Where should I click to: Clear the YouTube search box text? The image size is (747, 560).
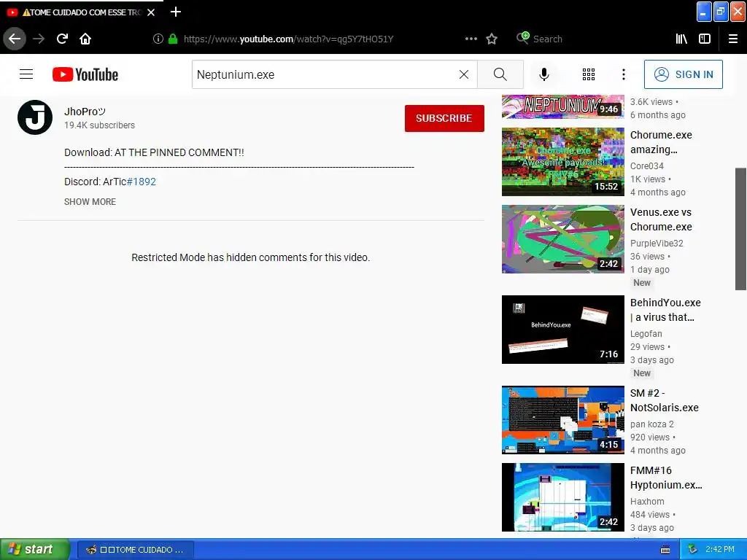point(463,74)
